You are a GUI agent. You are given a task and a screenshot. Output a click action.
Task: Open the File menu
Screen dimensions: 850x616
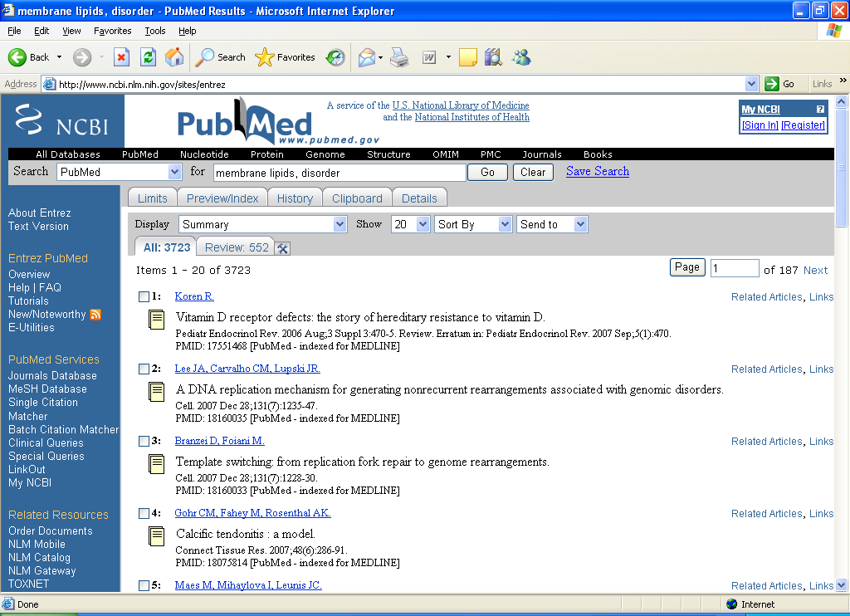point(15,31)
